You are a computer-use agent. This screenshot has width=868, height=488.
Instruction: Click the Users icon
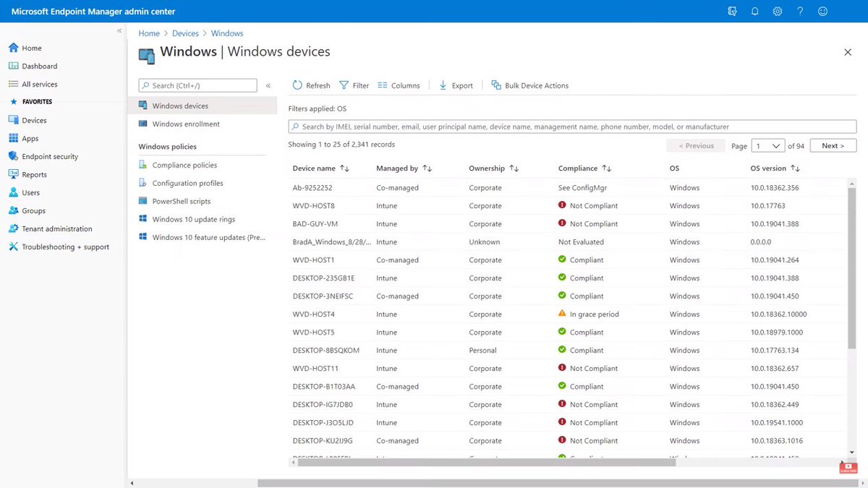click(13, 192)
